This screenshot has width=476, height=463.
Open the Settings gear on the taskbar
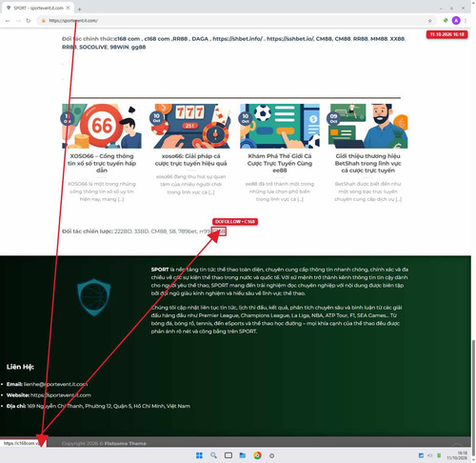pyautogui.click(x=271, y=455)
